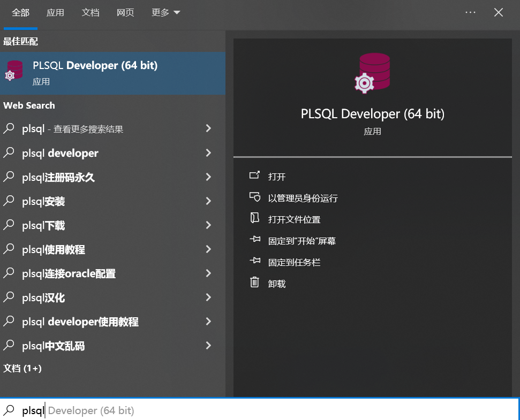
Task: Expand chevron for 'plsql使用教程'
Action: 208,249
